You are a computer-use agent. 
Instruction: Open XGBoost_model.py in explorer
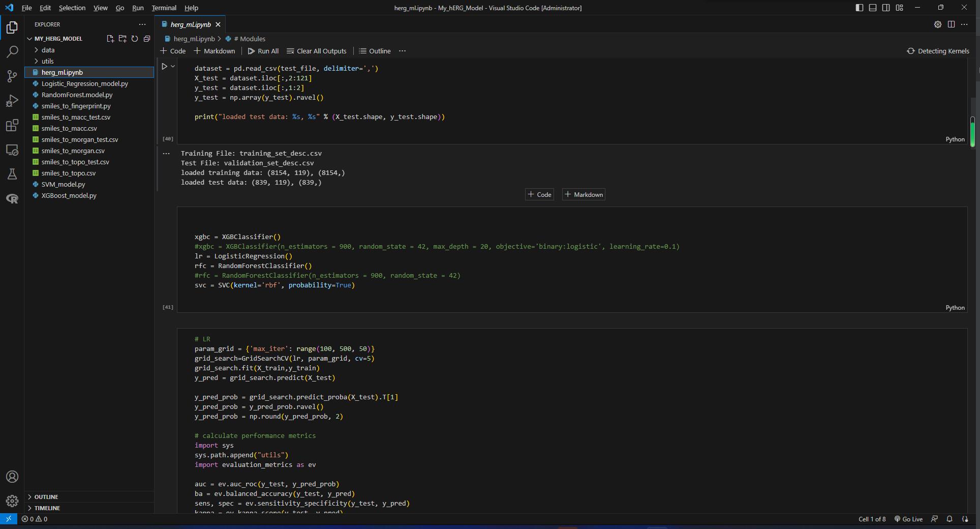[89, 195]
